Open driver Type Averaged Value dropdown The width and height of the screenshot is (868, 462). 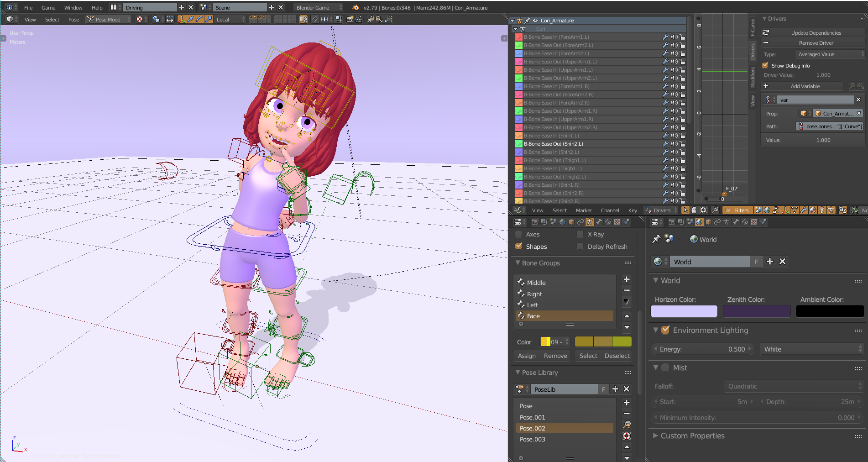830,54
